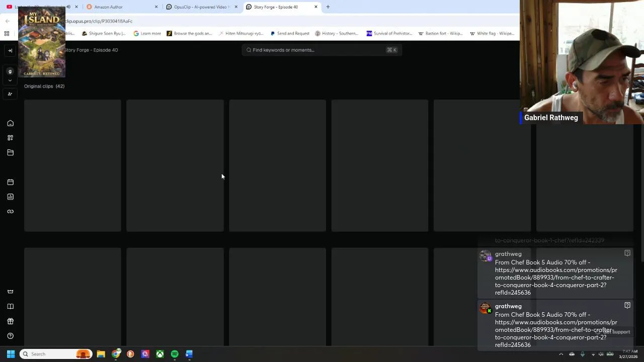Open Microsoft Word from the taskbar
The image size is (644, 362).
point(189,354)
